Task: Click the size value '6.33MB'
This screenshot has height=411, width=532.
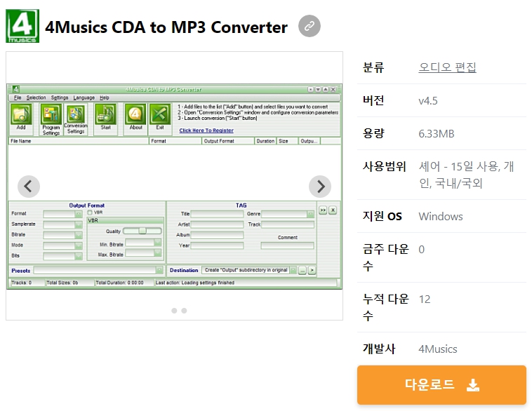Action: coord(437,133)
